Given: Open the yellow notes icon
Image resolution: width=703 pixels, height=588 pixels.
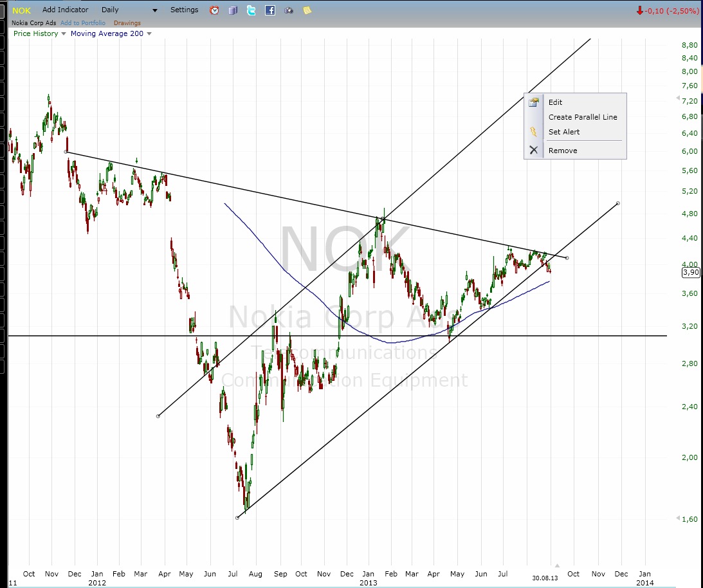Looking at the screenshot, I should (x=307, y=10).
